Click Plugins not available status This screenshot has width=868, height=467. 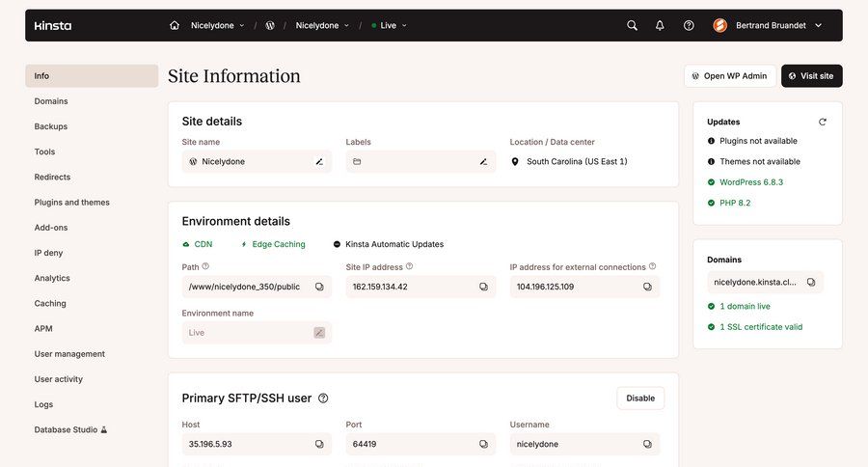(x=752, y=141)
